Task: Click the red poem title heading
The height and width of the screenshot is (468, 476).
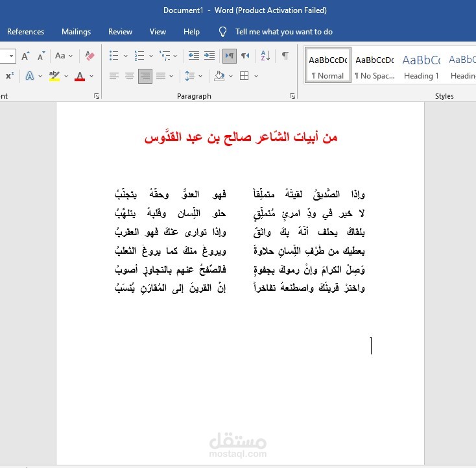Action: 241,137
